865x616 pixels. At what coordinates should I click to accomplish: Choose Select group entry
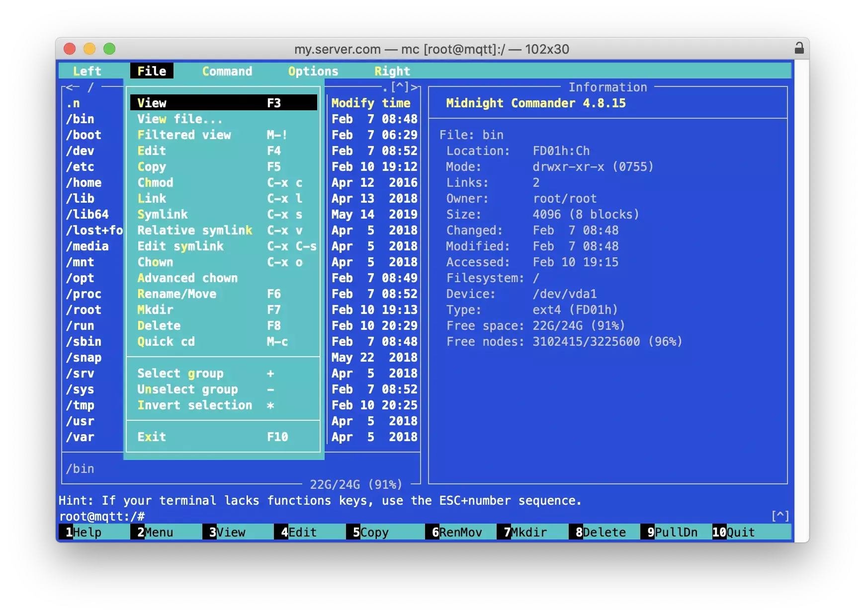coord(180,373)
